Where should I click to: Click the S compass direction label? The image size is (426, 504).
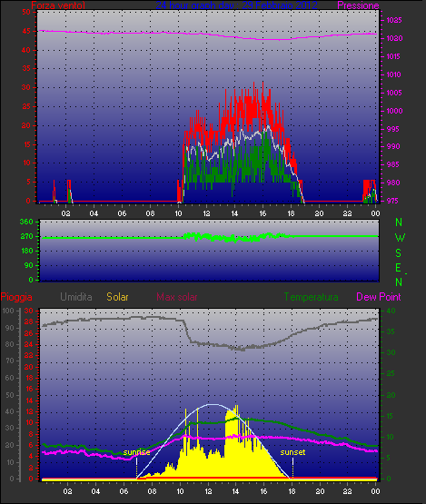point(399,253)
